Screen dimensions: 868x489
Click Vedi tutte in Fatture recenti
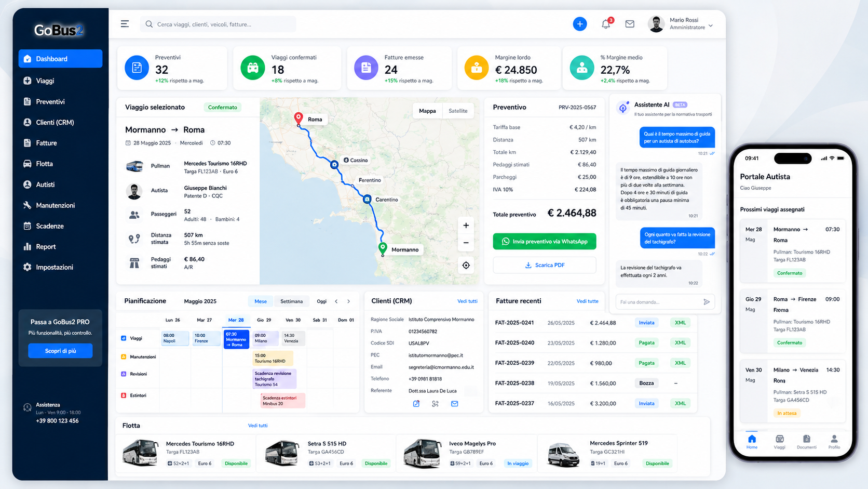coord(587,301)
